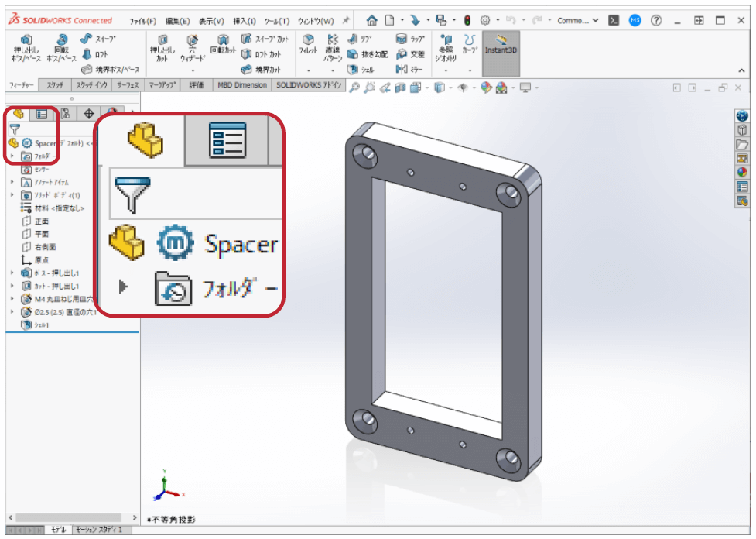The width and height of the screenshot is (756, 539).
Task: Select the 境界ボス/ベース tool
Action: [x=111, y=70]
